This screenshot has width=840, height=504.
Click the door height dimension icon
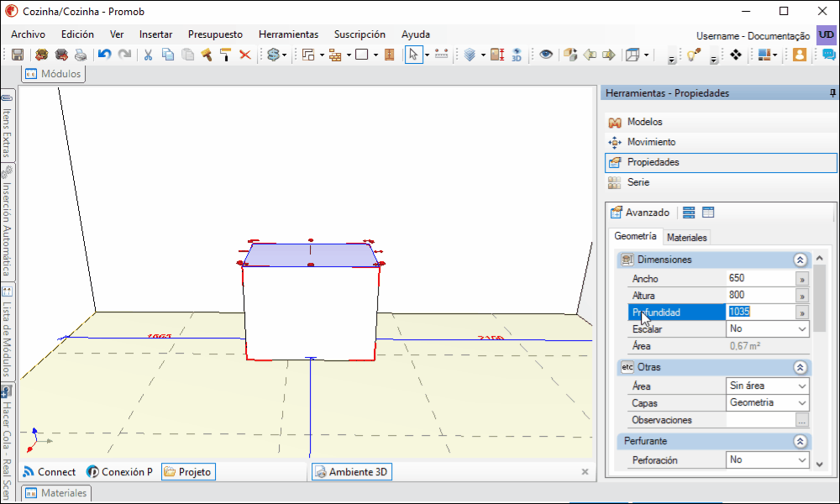[x=497, y=55]
